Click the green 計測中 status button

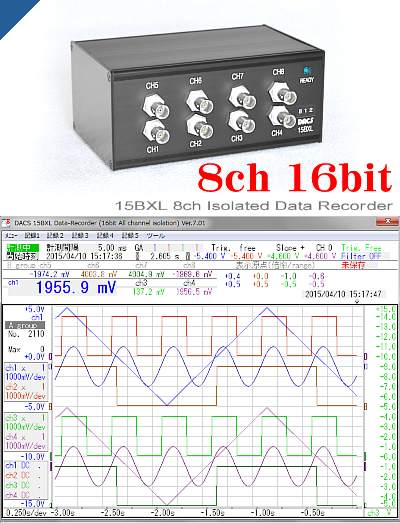[x=23, y=248]
